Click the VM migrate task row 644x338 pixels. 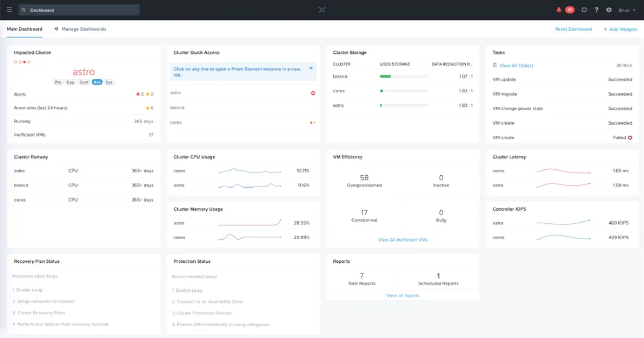(562, 94)
